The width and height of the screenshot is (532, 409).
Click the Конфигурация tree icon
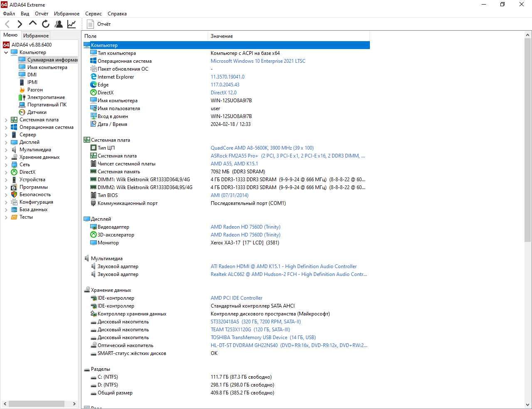14,202
